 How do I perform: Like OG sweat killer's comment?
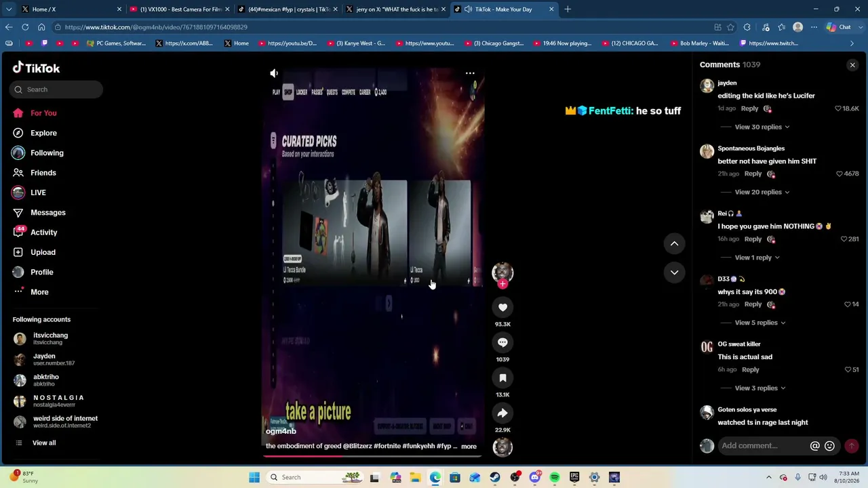coord(848,370)
